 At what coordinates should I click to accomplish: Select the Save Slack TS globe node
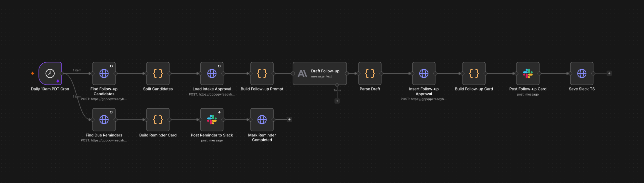(x=582, y=73)
